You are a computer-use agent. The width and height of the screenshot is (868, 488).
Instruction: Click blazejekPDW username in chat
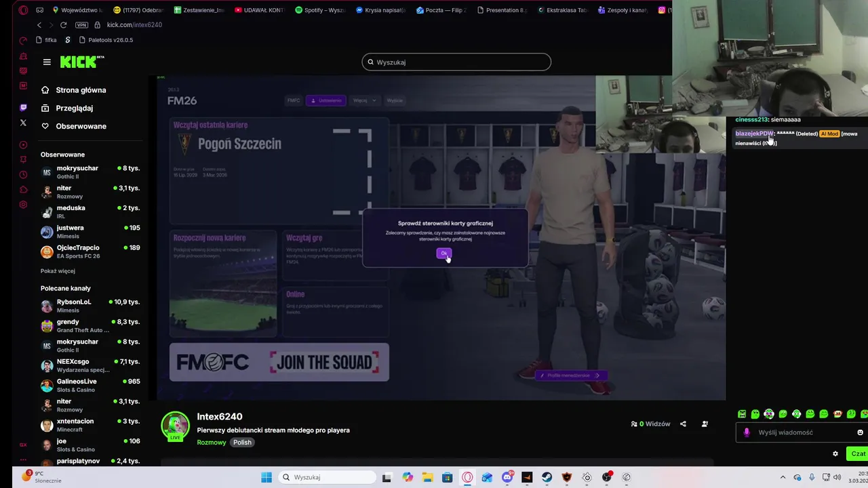coord(753,134)
